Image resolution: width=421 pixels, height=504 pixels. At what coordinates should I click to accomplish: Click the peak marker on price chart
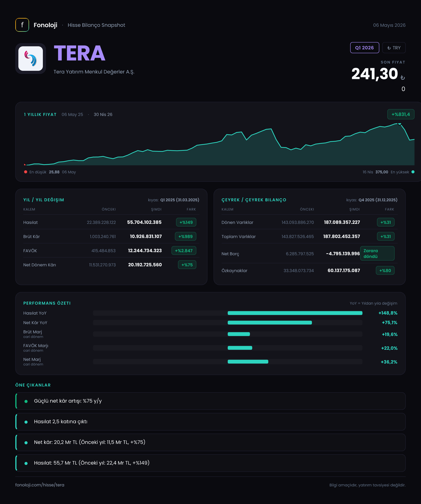coord(399,123)
